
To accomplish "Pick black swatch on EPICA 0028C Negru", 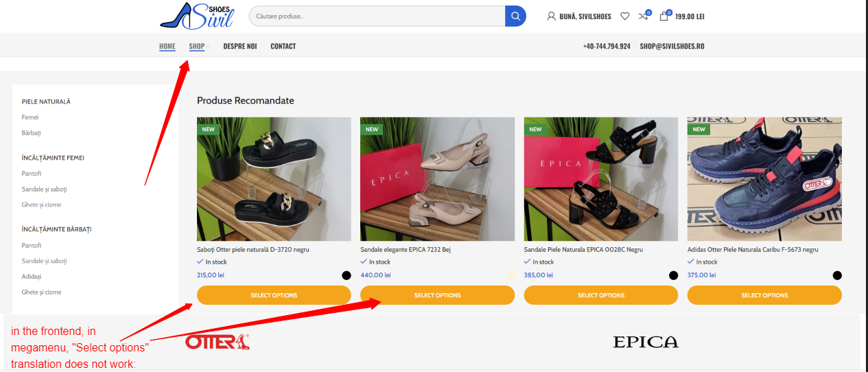I will click(x=673, y=275).
